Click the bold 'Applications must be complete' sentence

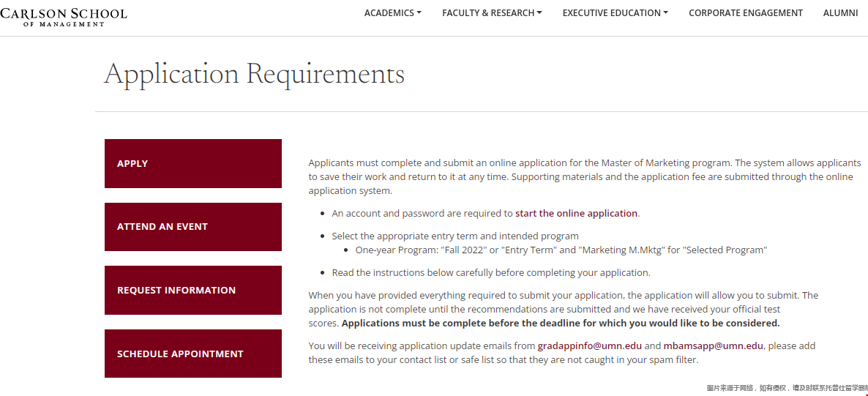(x=560, y=323)
